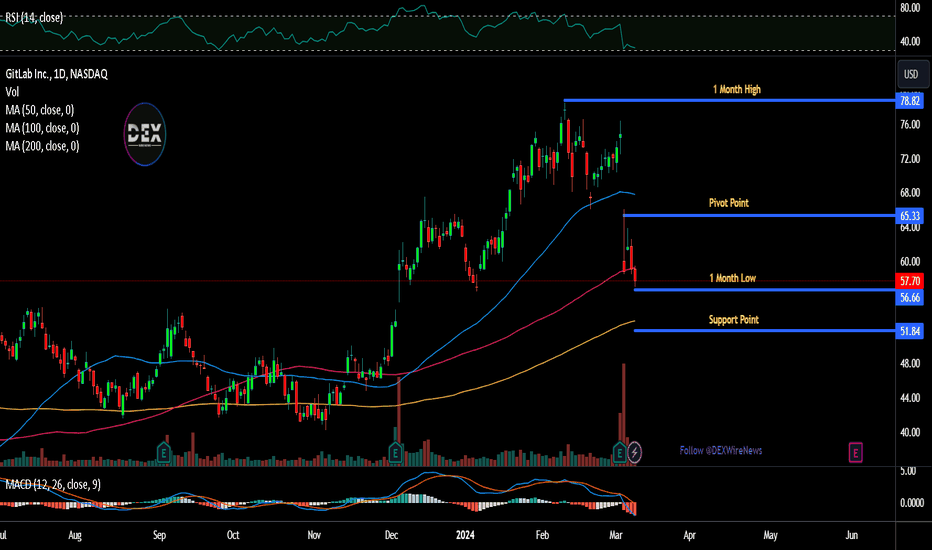Click the Jun label on time axis

pos(852,535)
